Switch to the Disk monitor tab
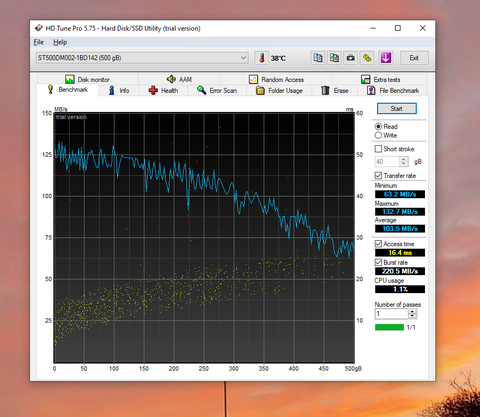Image resolution: width=480 pixels, height=417 pixels. 87,79
